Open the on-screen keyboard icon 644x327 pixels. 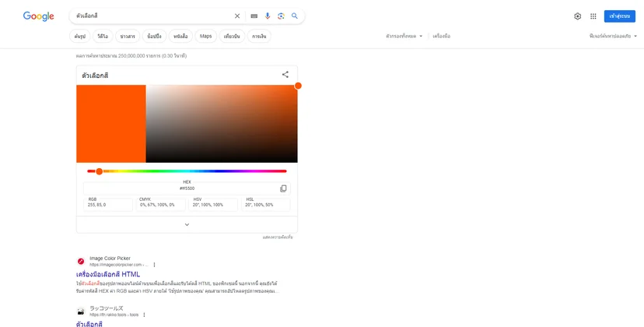click(254, 16)
